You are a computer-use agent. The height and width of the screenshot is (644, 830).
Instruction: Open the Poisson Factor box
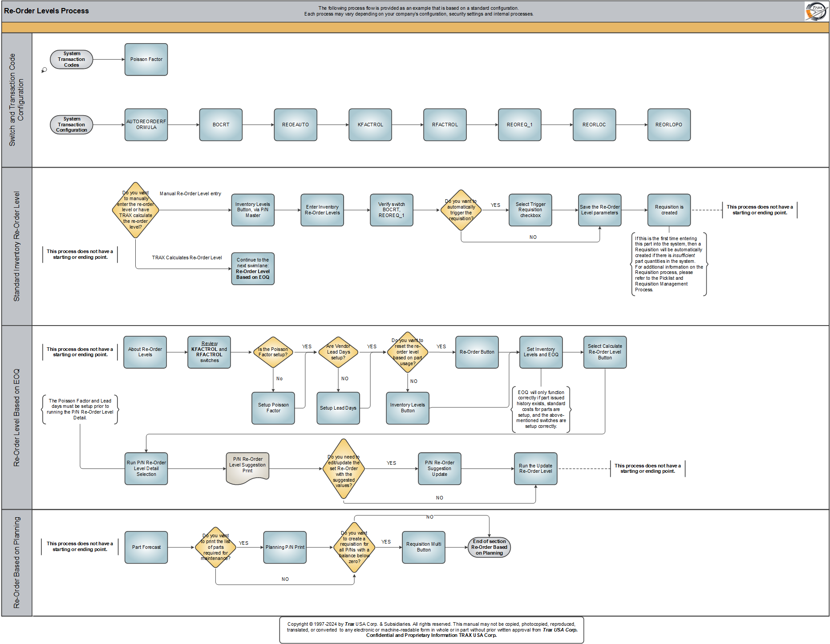pyautogui.click(x=146, y=60)
